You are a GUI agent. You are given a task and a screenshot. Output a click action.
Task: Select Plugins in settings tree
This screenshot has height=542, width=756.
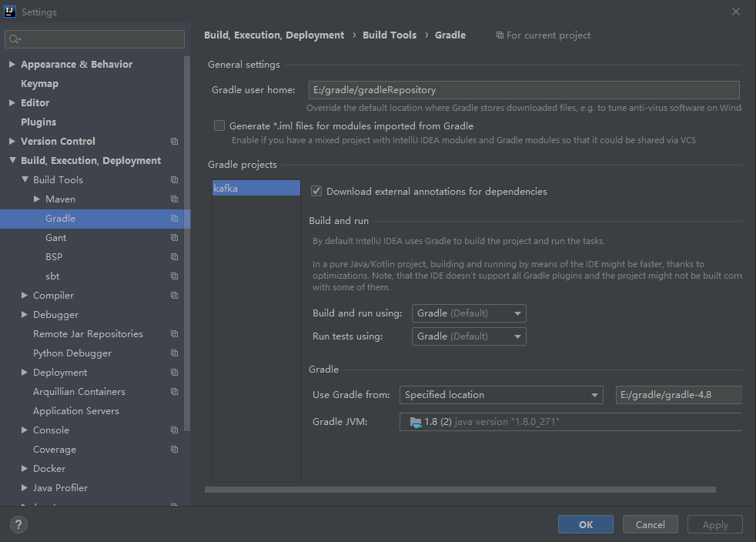click(x=38, y=122)
